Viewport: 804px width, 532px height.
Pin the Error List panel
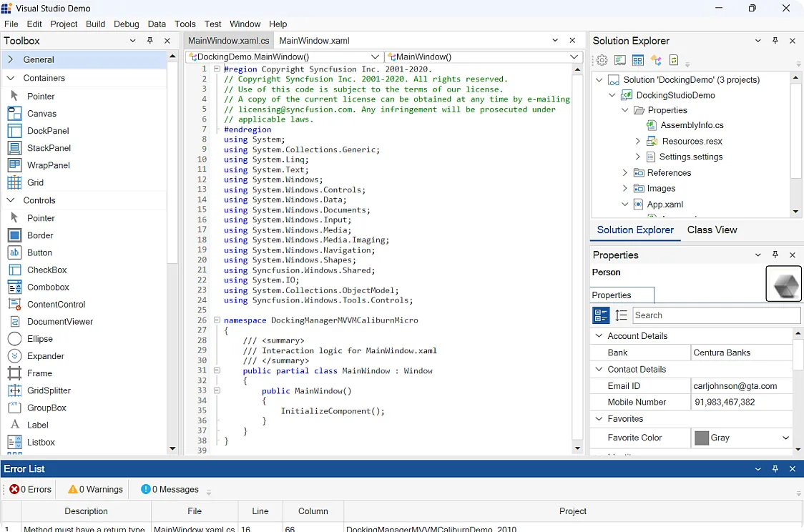click(x=775, y=468)
